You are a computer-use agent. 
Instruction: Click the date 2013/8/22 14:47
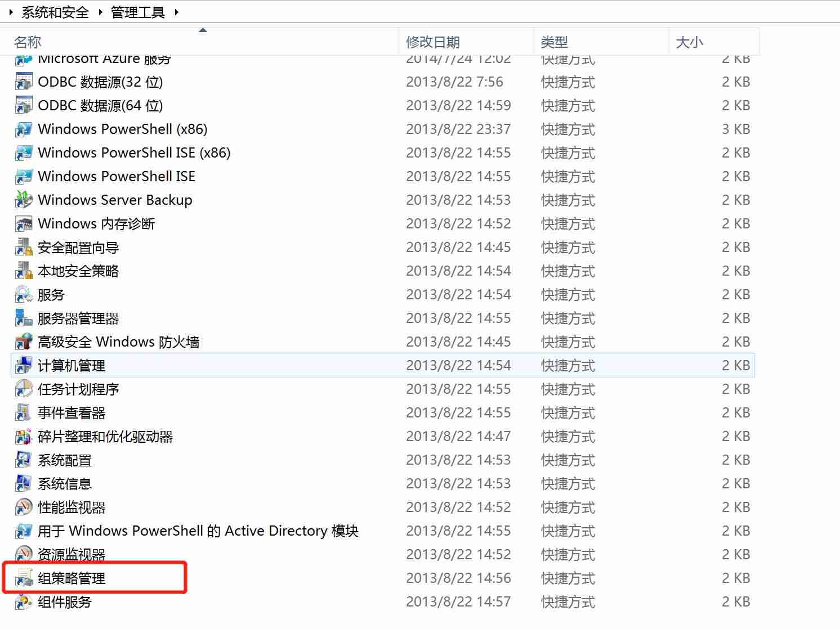[x=458, y=437]
